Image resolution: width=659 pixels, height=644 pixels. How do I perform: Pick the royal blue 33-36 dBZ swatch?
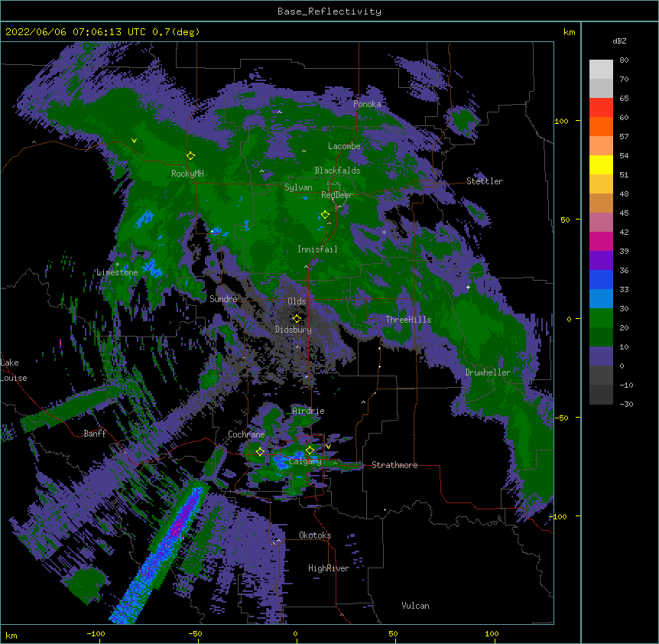[x=601, y=279]
